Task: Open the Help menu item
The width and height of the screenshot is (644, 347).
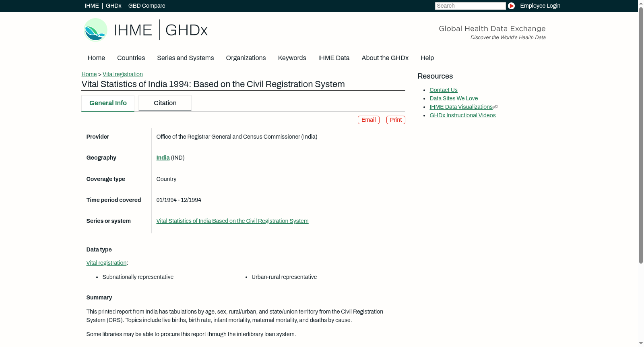Action: 427,58
